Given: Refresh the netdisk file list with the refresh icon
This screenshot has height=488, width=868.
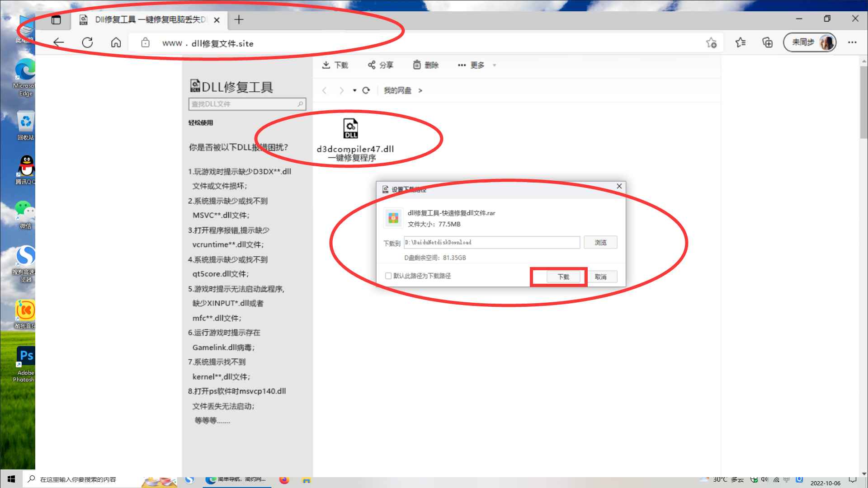Looking at the screenshot, I should click(366, 90).
